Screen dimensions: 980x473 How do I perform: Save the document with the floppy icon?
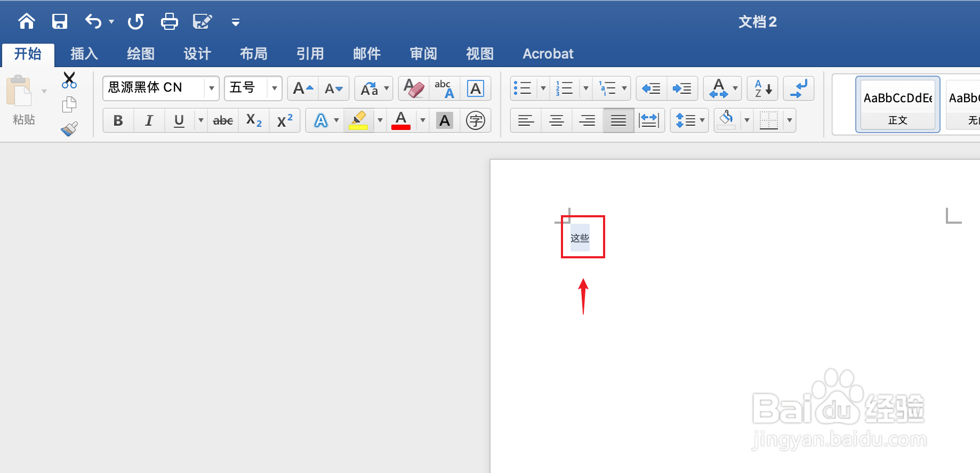59,21
